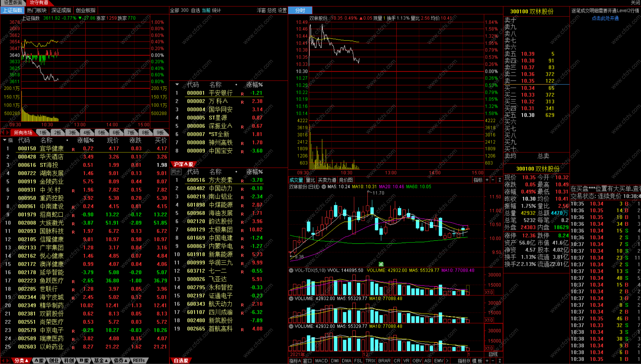Click the Z icon in the indicator bar

500,180
